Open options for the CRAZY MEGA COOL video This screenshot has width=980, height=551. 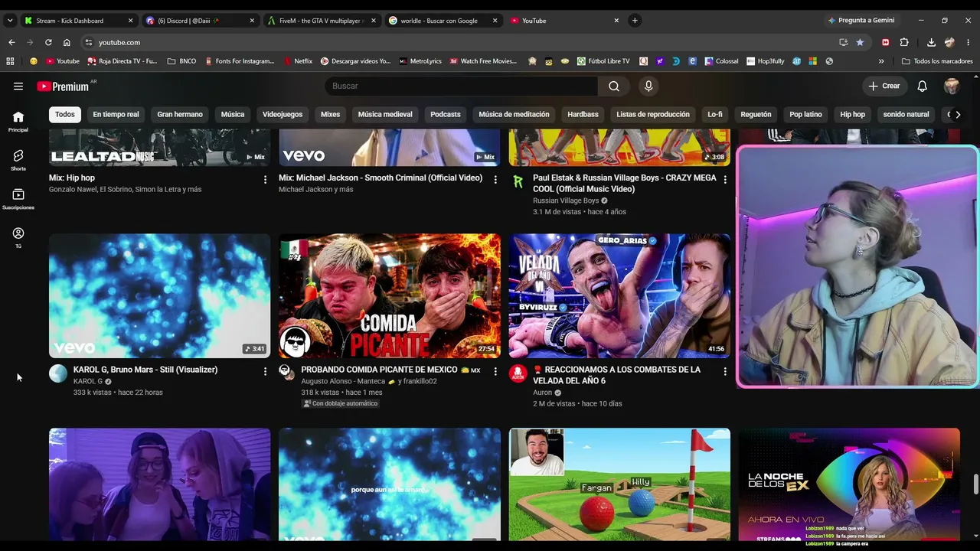point(725,179)
